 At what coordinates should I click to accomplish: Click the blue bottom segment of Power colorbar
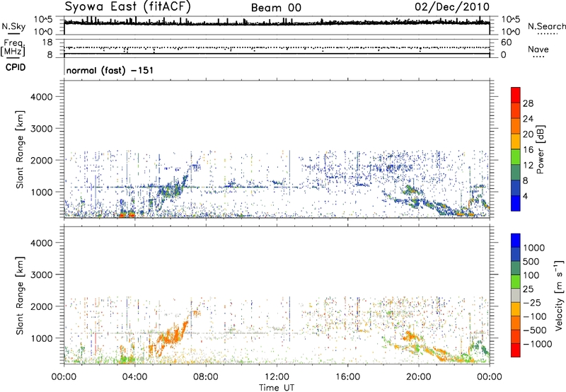click(516, 203)
